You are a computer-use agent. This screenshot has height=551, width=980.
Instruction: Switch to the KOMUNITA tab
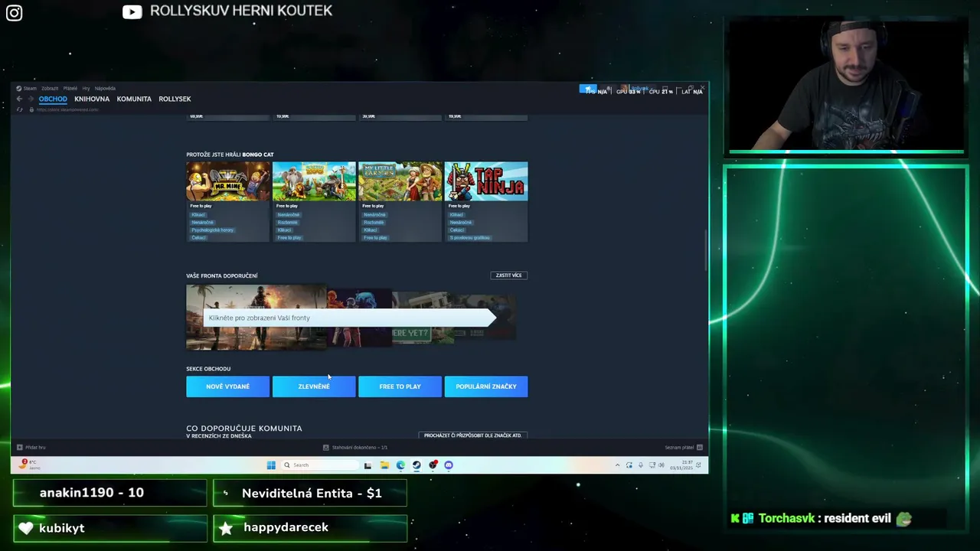(134, 99)
